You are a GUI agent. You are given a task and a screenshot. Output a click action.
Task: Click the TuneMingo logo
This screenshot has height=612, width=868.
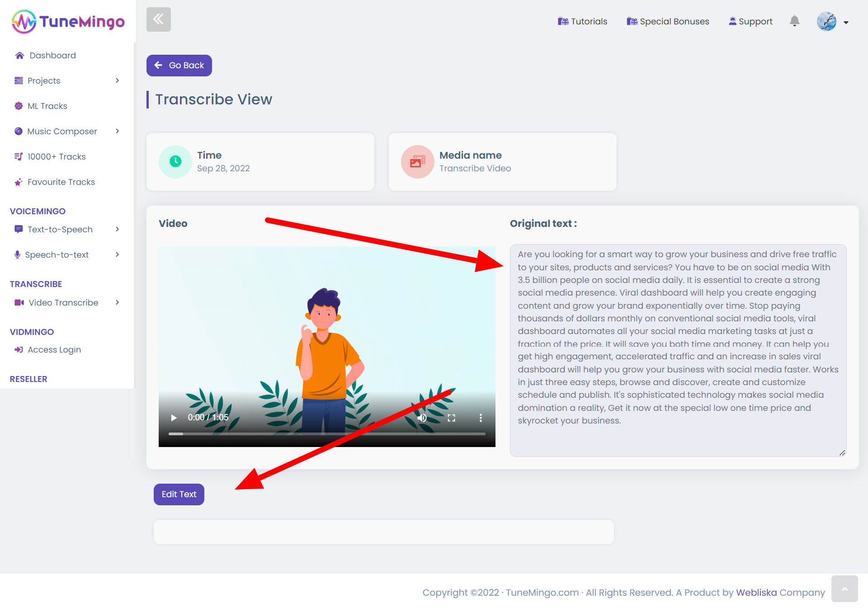click(x=68, y=21)
